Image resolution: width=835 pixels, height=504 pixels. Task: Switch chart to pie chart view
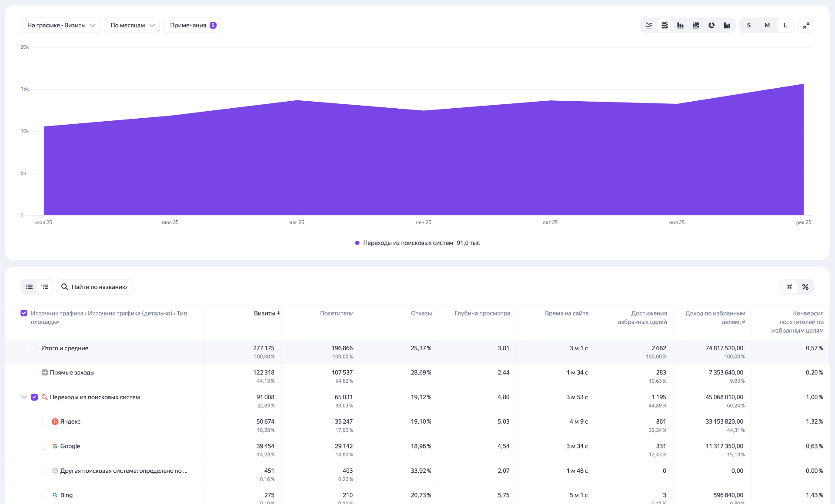[711, 25]
